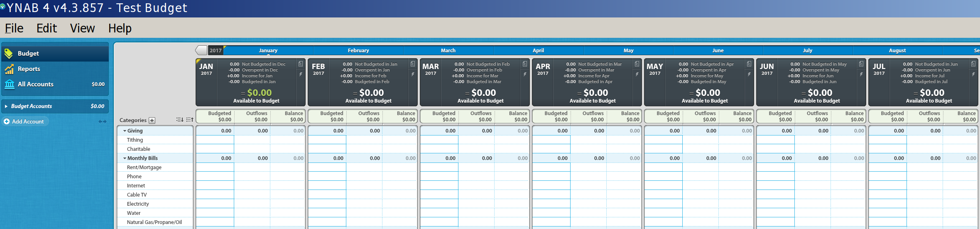This screenshot has width=980, height=229.
Task: Click the Electricity budgeted cell for April
Action: (x=551, y=204)
